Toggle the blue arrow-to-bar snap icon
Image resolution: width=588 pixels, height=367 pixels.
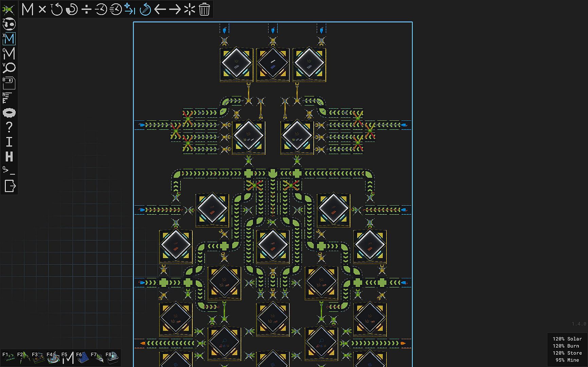130,10
